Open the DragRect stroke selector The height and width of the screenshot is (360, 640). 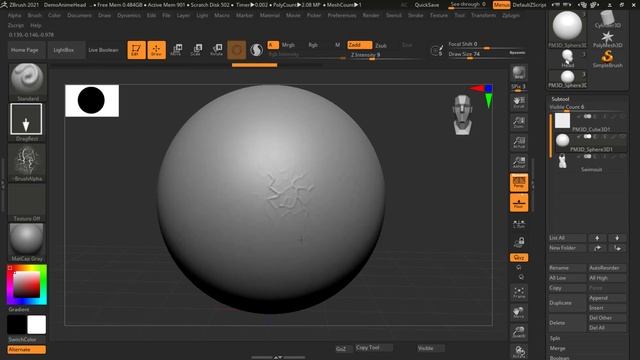tap(27, 122)
